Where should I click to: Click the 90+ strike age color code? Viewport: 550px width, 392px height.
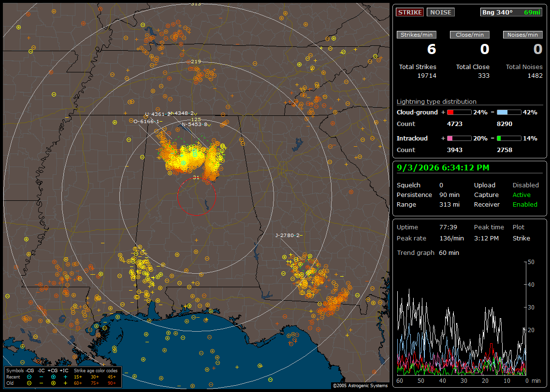tap(112, 383)
